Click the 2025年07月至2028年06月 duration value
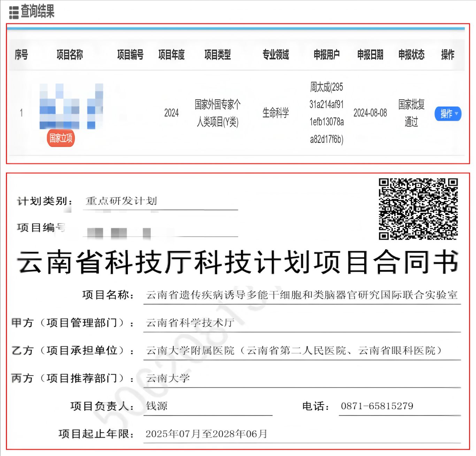 [206, 434]
